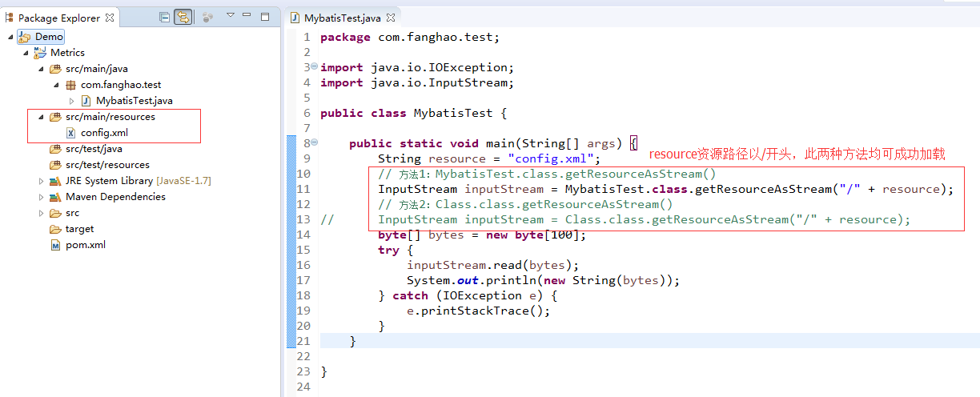Collapse the src/main/resources folder
The width and height of the screenshot is (980, 397).
click(41, 117)
